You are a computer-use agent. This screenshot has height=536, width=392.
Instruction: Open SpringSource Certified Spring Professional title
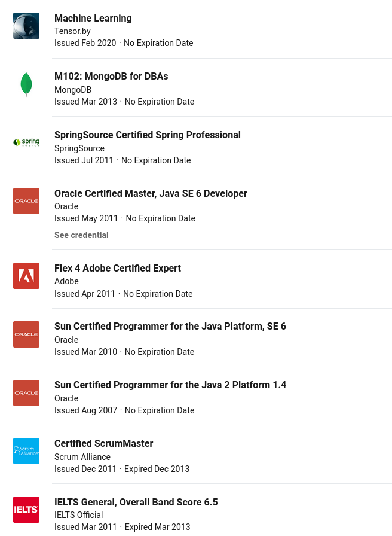(x=148, y=135)
